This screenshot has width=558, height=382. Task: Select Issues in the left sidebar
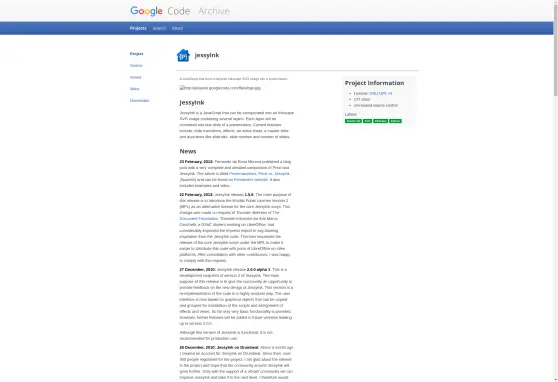136,77
